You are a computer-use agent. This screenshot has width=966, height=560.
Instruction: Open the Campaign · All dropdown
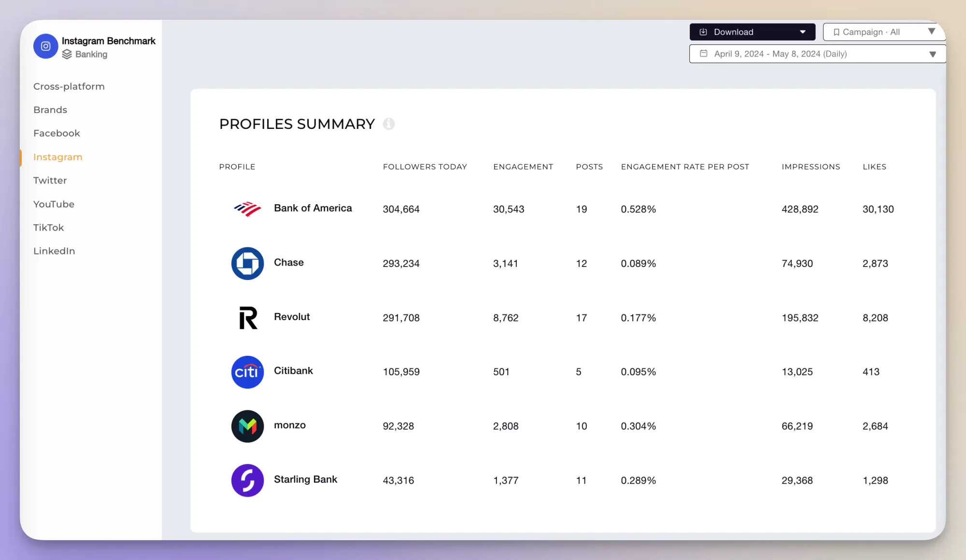point(884,32)
